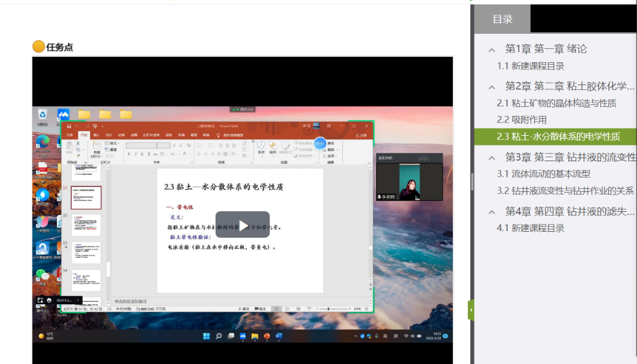The width and height of the screenshot is (637, 364).
Task: Collapse the 第1章 绪论 chapter chevron
Action: click(492, 49)
